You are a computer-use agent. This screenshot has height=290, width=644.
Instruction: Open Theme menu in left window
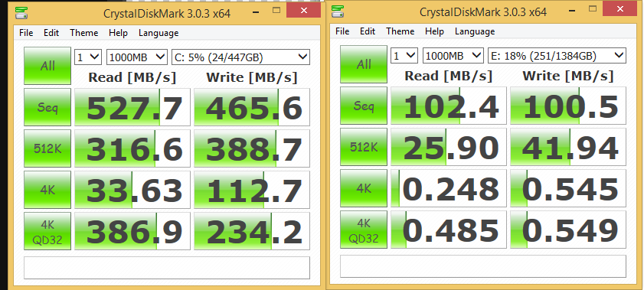pyautogui.click(x=83, y=33)
